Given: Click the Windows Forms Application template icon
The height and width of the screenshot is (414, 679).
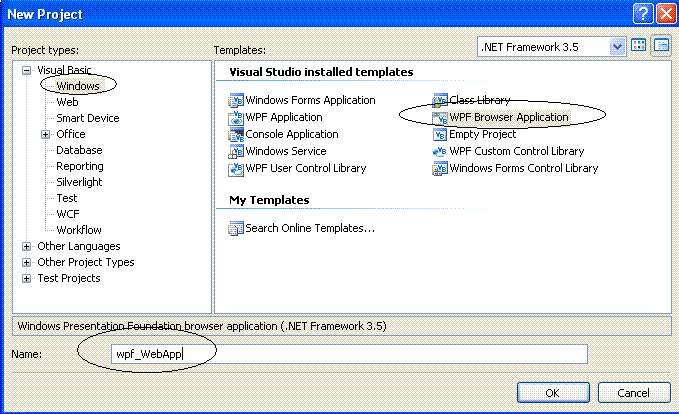Looking at the screenshot, I should [x=236, y=100].
